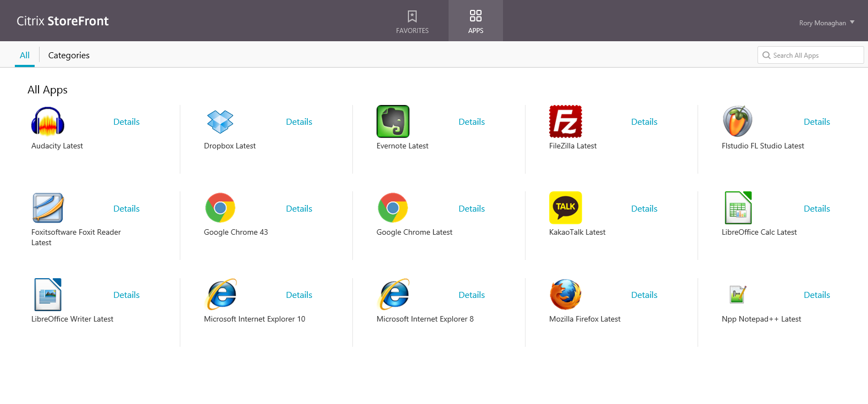View Details for Audacity Latest

126,122
